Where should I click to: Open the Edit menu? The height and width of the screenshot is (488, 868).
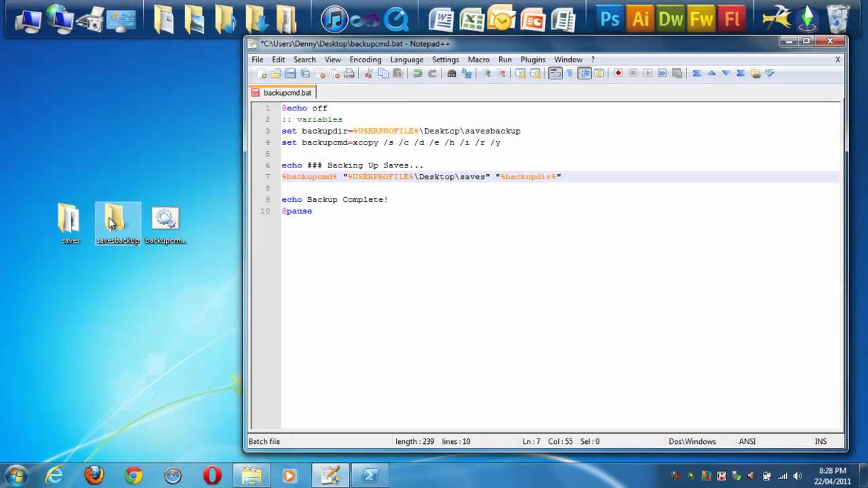pyautogui.click(x=278, y=60)
